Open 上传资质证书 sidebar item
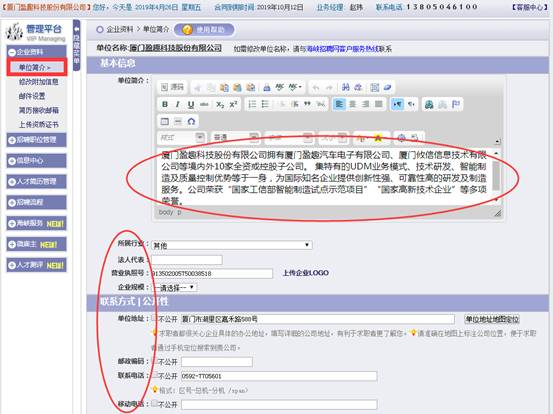Screen dimensions: 553x414 pyautogui.click(x=38, y=124)
